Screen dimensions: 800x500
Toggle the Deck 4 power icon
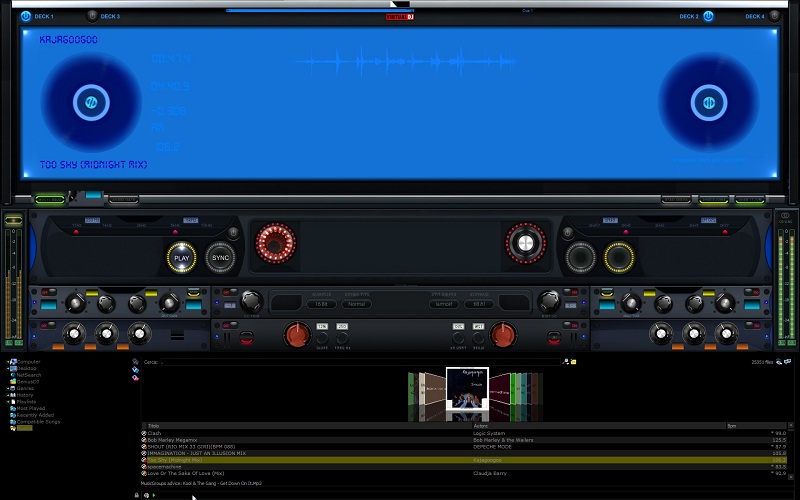point(774,16)
